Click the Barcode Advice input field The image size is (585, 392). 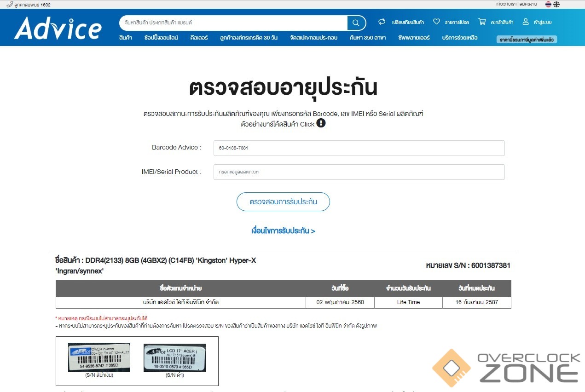tap(359, 148)
